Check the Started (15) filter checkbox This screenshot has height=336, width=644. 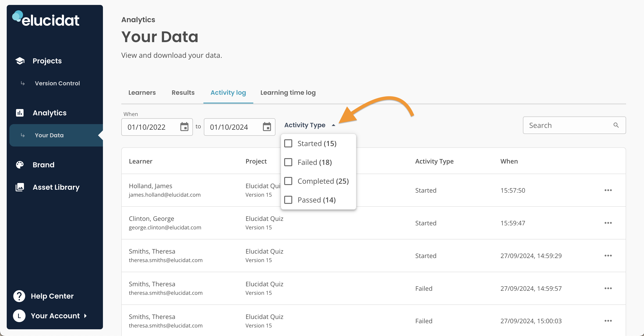coord(288,143)
